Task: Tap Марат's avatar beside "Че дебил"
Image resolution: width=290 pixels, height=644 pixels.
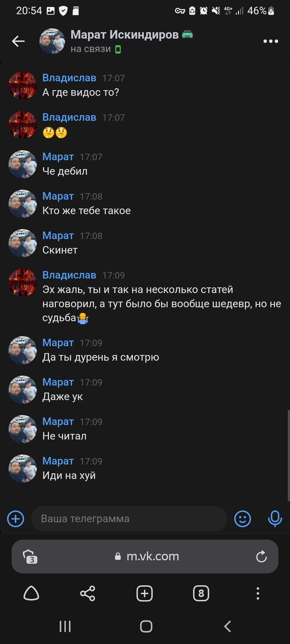Action: click(x=23, y=164)
